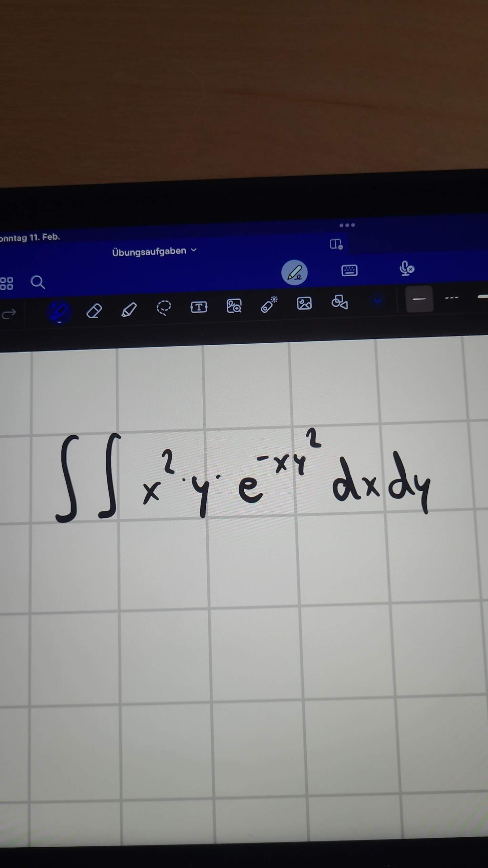Select the Text box tool

[199, 307]
